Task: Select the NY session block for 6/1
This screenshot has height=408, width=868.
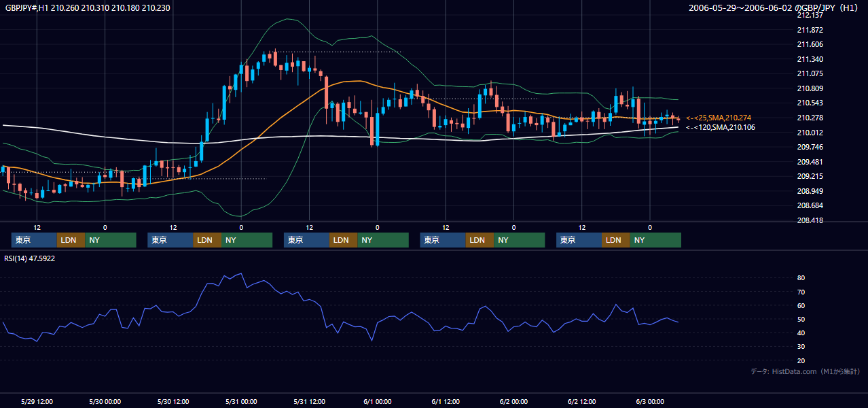Action: (x=520, y=240)
